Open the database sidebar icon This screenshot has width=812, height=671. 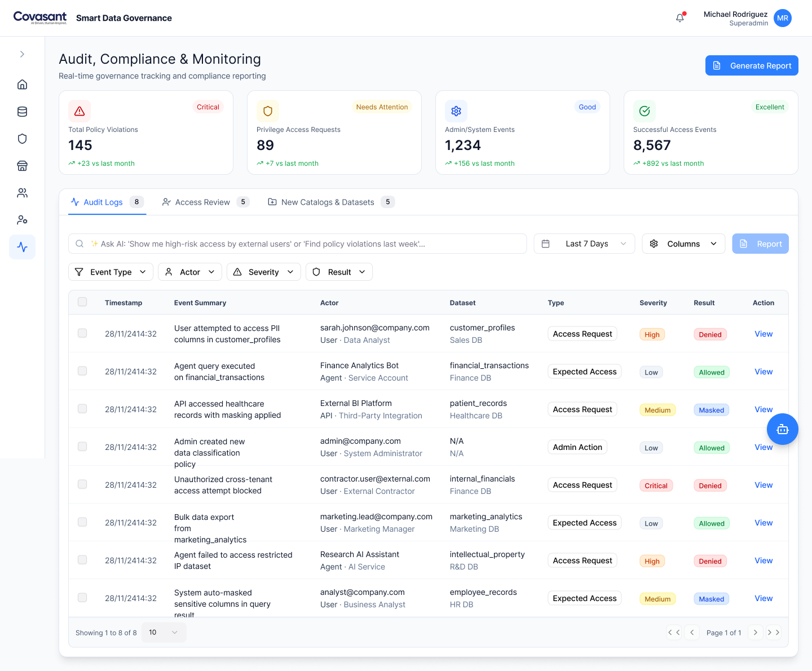(x=22, y=112)
